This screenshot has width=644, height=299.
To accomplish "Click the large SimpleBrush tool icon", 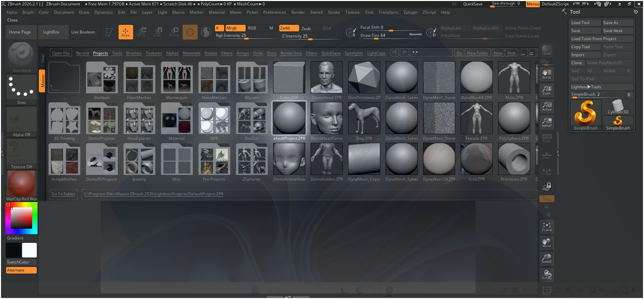I will 586,115.
